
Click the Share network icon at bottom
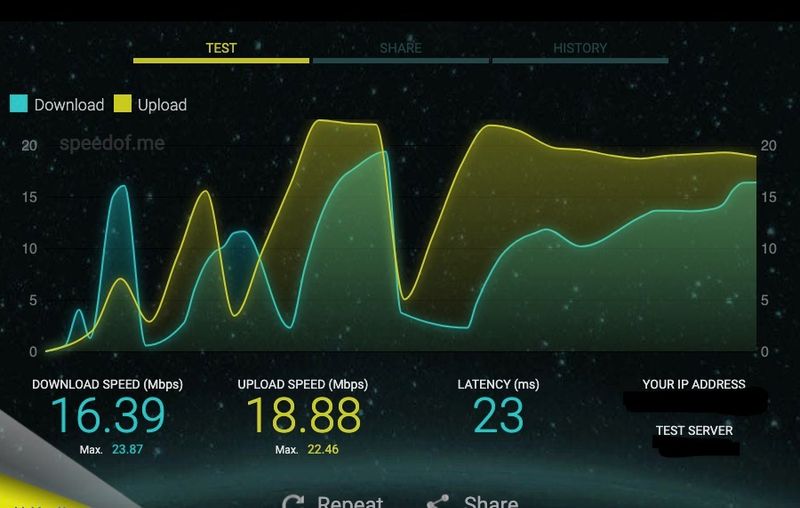pyautogui.click(x=437, y=502)
